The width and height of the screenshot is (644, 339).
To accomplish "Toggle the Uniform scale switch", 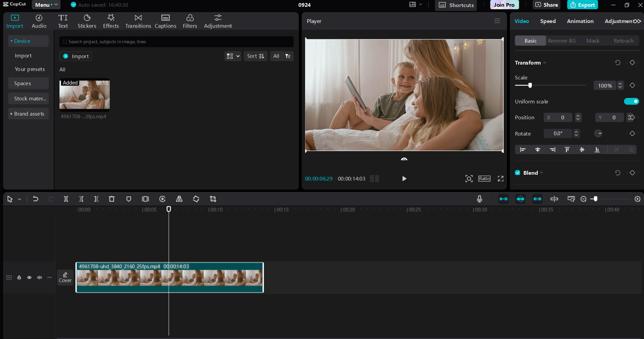I will pos(631,101).
